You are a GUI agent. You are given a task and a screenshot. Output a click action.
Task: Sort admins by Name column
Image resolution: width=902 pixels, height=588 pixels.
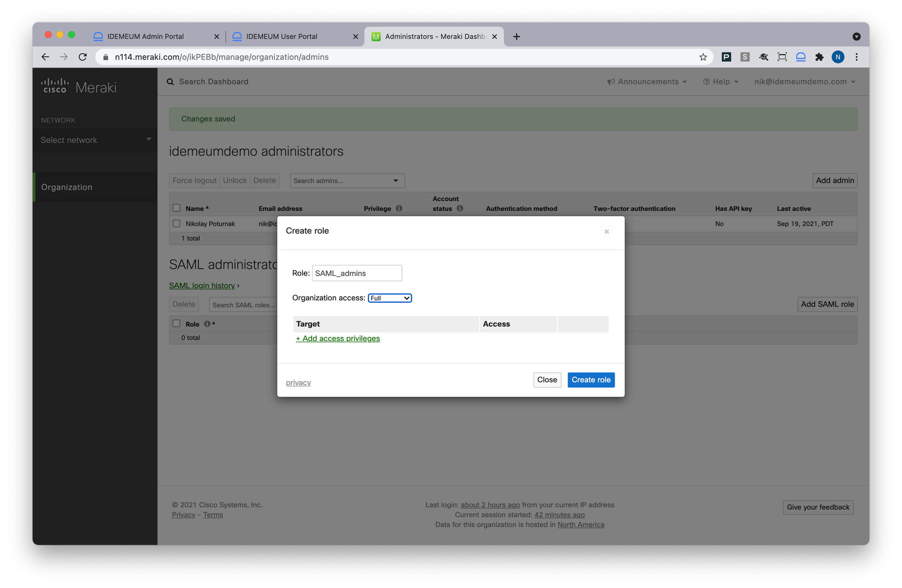[x=197, y=208]
